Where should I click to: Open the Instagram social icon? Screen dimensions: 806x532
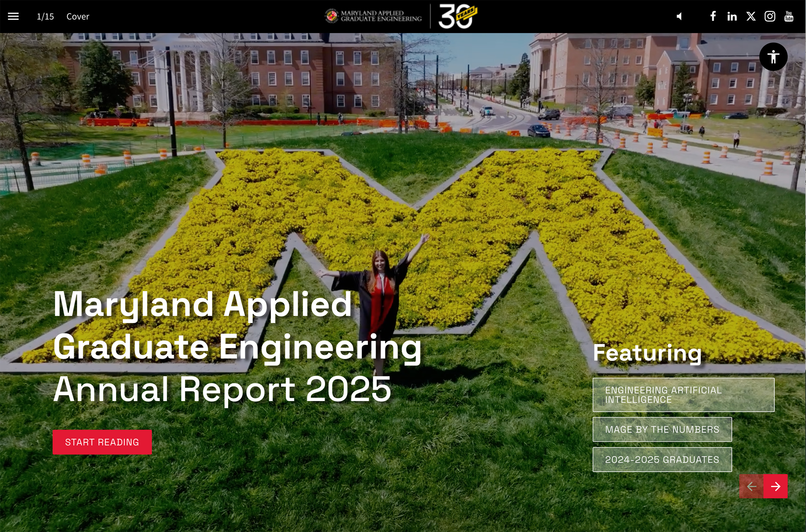(770, 16)
